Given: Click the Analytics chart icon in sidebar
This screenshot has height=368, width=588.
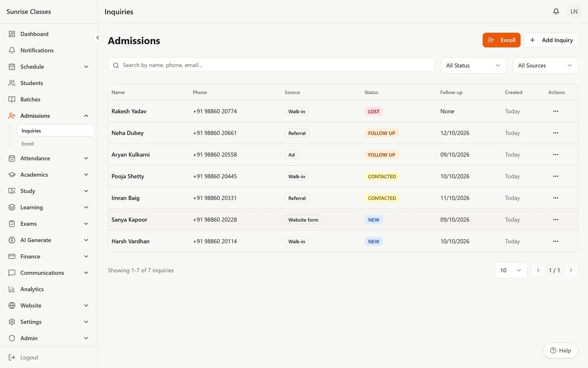Looking at the screenshot, I should point(12,289).
